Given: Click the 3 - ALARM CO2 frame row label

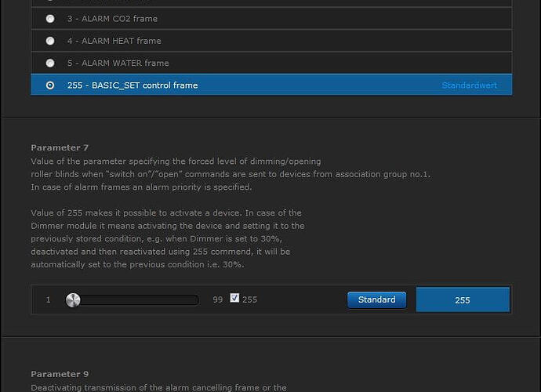Looking at the screenshot, I should [112, 19].
